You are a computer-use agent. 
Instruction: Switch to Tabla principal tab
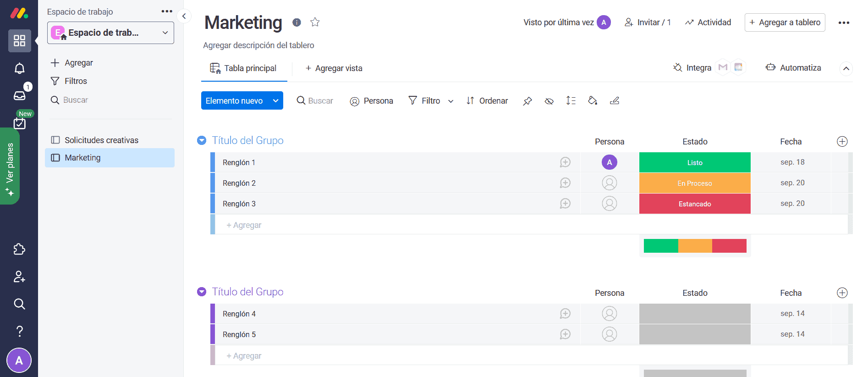click(244, 68)
